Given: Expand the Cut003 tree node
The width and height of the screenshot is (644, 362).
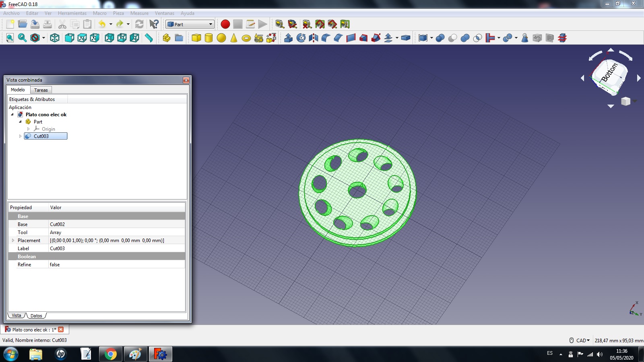Looking at the screenshot, I should pyautogui.click(x=20, y=136).
